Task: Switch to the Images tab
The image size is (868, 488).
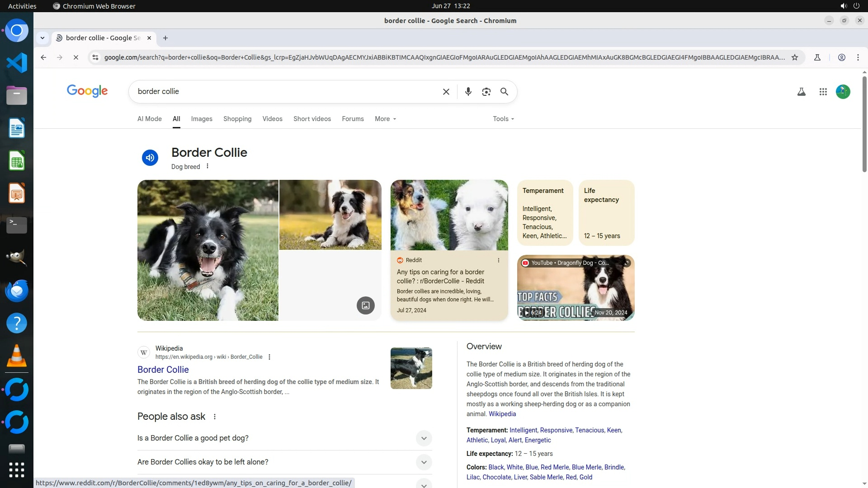Action: (202, 119)
